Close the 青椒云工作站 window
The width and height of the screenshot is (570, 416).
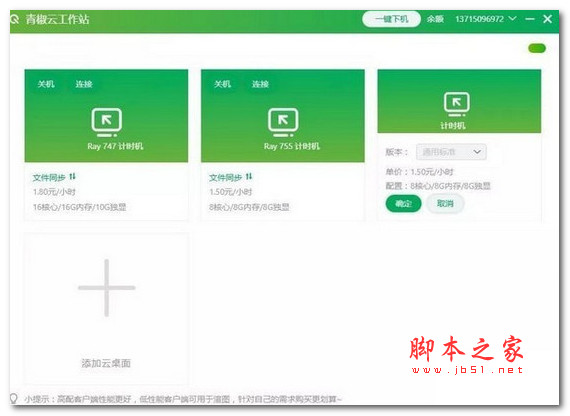547,19
